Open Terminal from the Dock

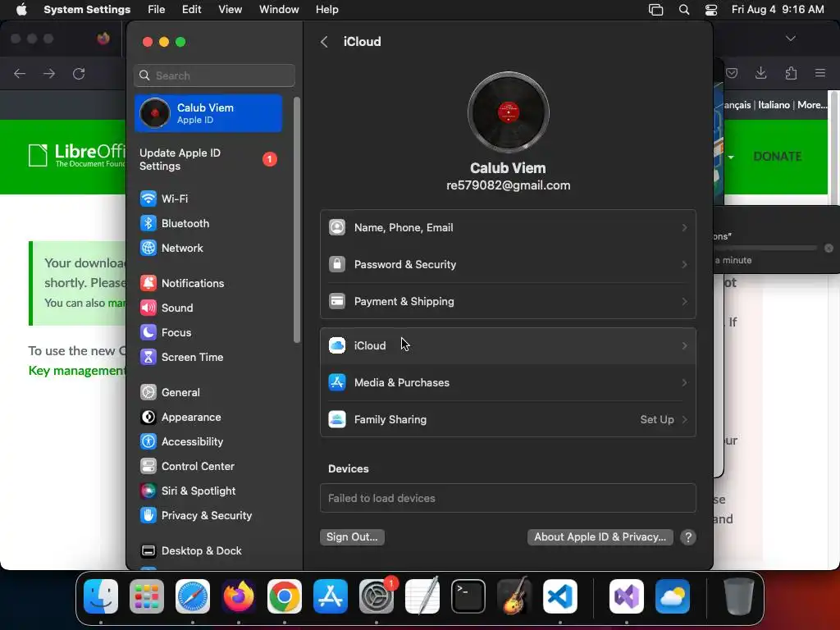pos(468,596)
